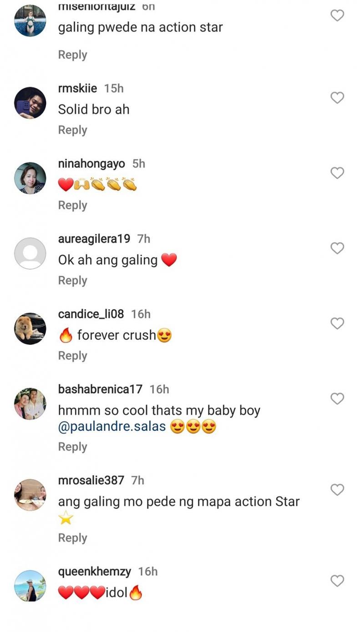Open queenkhemzy's profile via username
Viewport: 364px width, 632px height.
95,571
